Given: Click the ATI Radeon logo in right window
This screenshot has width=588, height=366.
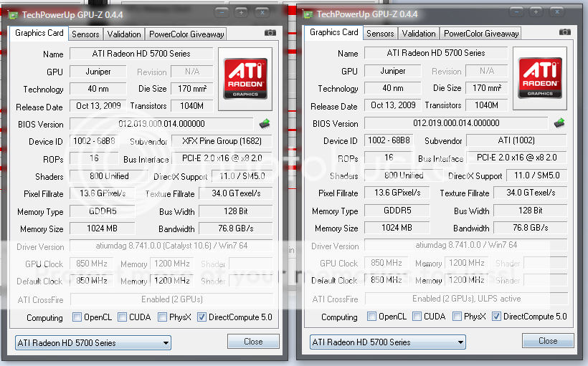Looking at the screenshot, I should click(x=540, y=78).
